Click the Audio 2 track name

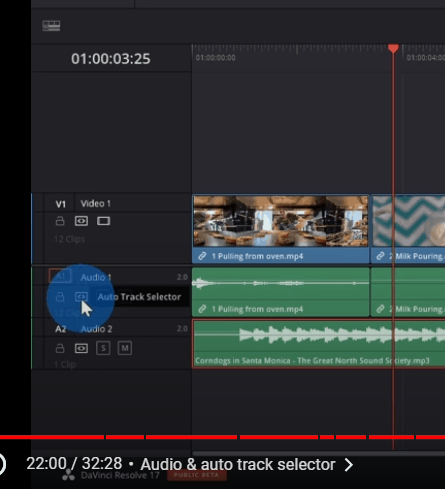coord(96,329)
